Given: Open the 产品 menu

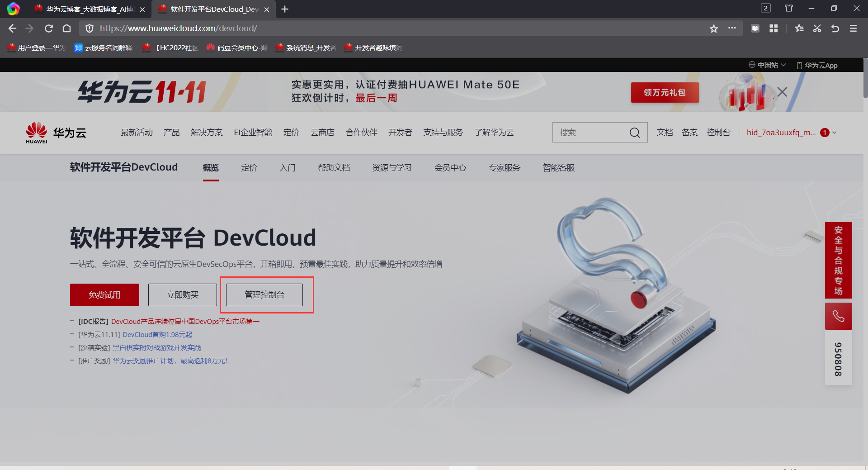Looking at the screenshot, I should [x=172, y=133].
